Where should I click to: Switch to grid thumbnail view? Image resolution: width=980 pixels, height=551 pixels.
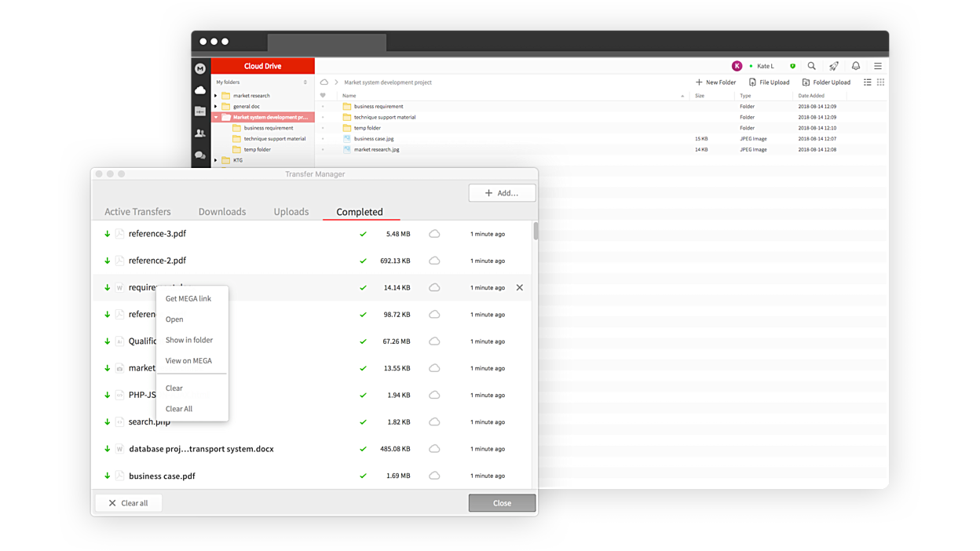point(880,82)
